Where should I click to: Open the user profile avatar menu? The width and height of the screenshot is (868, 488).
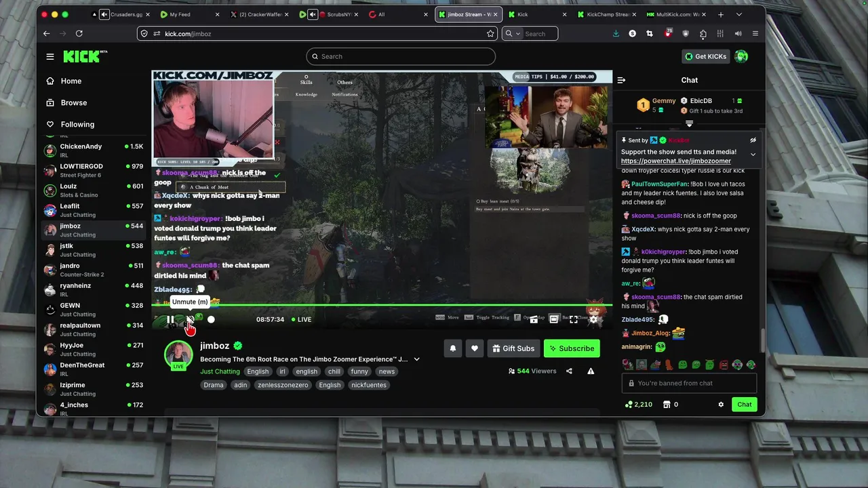741,56
